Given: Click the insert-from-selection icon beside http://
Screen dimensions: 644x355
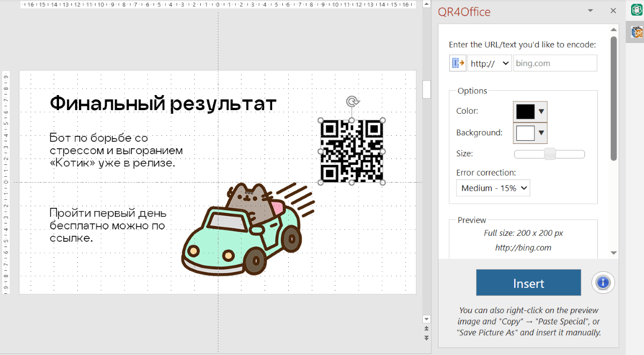Looking at the screenshot, I should click(x=458, y=63).
